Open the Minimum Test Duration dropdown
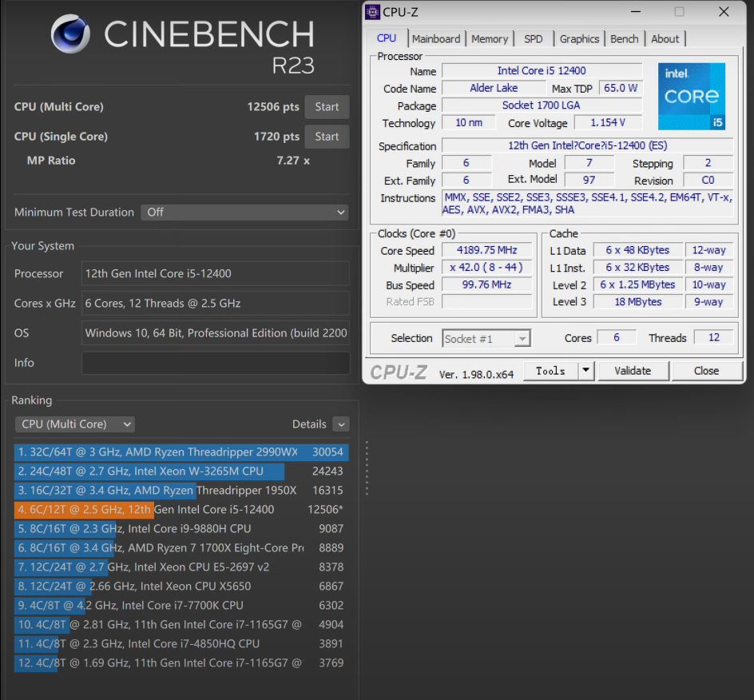Viewport: 754px width, 700px height. click(x=244, y=212)
